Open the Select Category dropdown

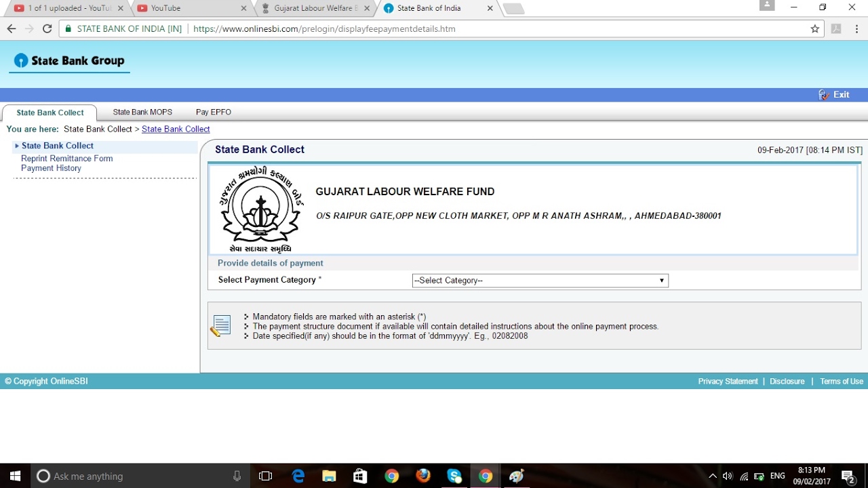[540, 281]
